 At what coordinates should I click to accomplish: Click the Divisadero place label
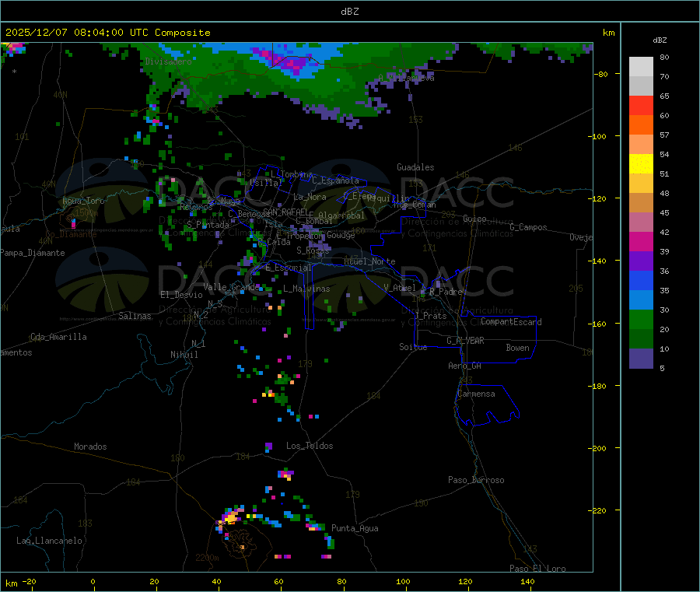(168, 61)
